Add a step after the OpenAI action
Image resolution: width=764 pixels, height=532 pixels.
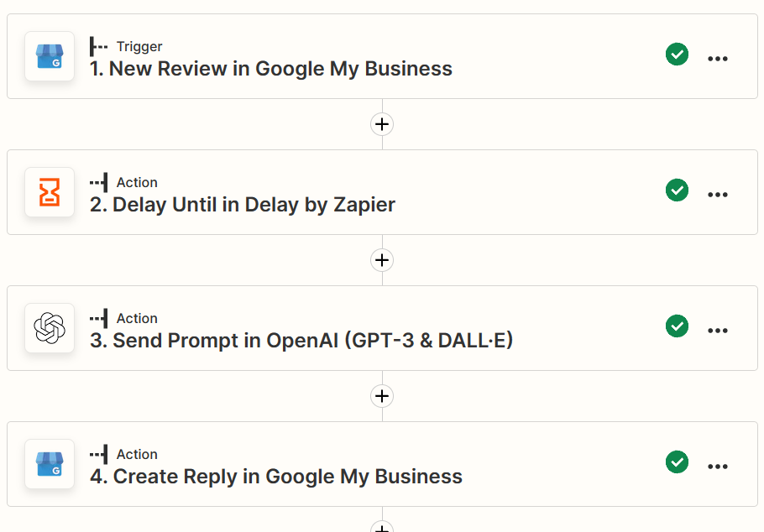click(x=382, y=396)
